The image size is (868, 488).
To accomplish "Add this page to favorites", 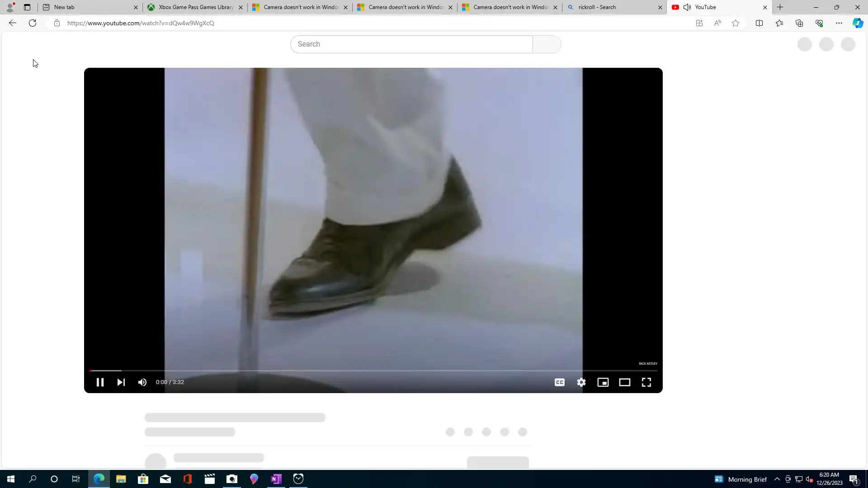I will point(736,23).
